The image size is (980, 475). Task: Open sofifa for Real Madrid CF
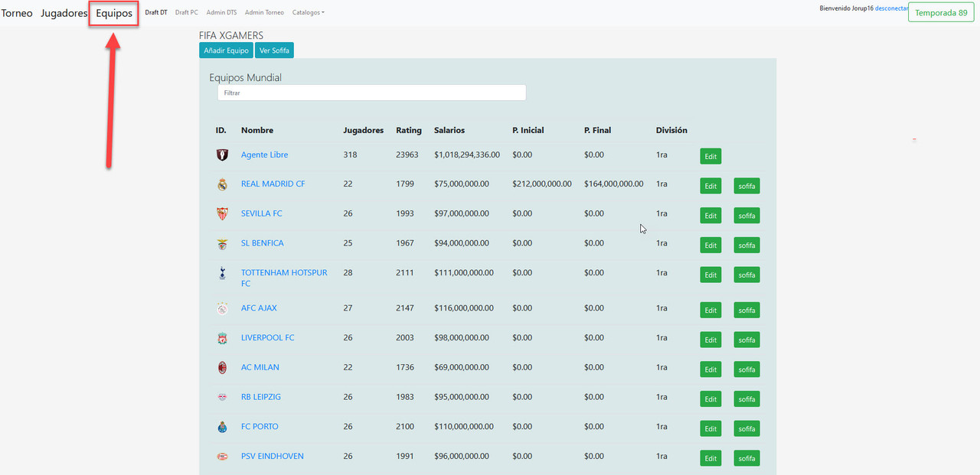click(746, 186)
